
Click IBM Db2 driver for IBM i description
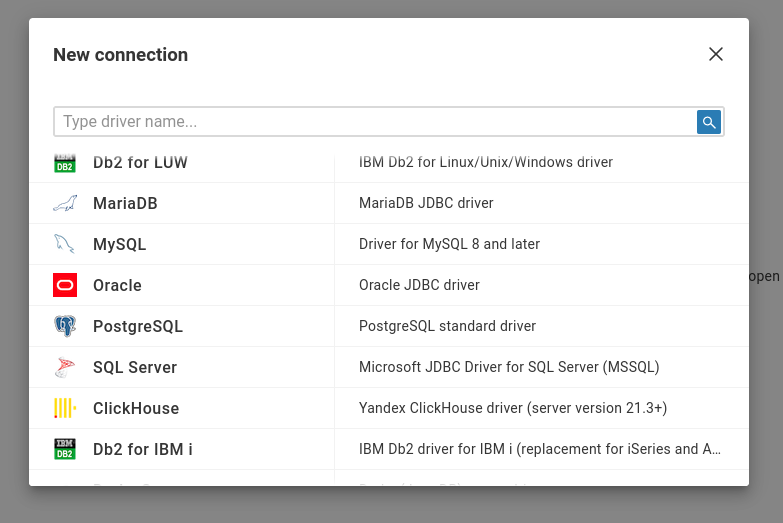[x=540, y=449]
